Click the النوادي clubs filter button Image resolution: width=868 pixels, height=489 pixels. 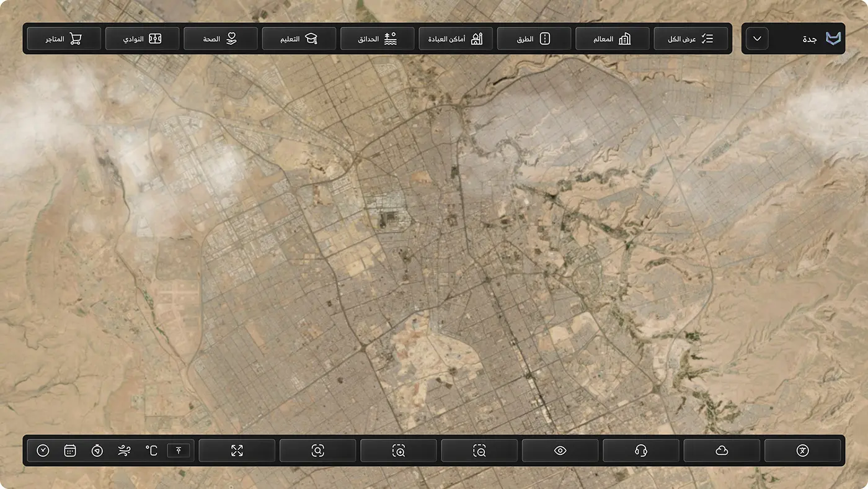[x=143, y=38]
